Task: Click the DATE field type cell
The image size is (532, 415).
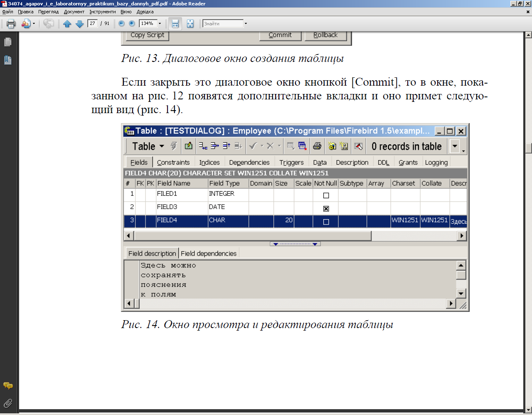Action: click(x=228, y=208)
